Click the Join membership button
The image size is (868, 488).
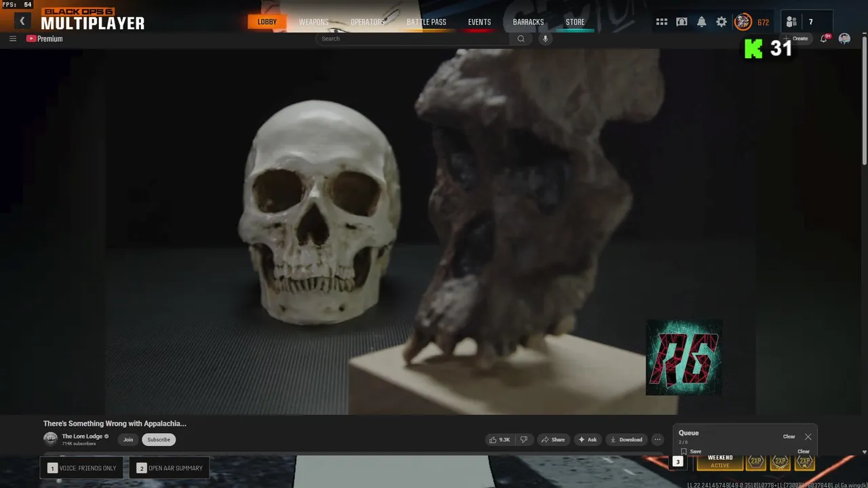pyautogui.click(x=128, y=440)
